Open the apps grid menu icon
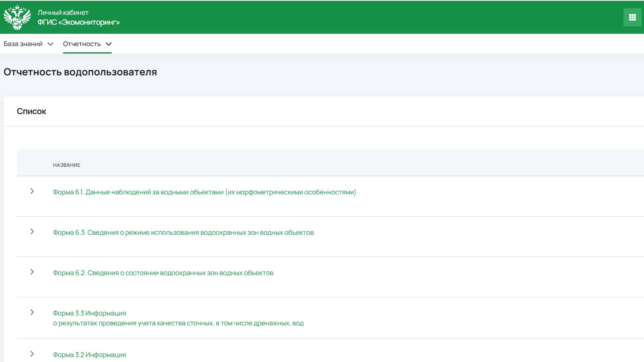Screen dimensions: 644x362 pyautogui.click(x=632, y=17)
